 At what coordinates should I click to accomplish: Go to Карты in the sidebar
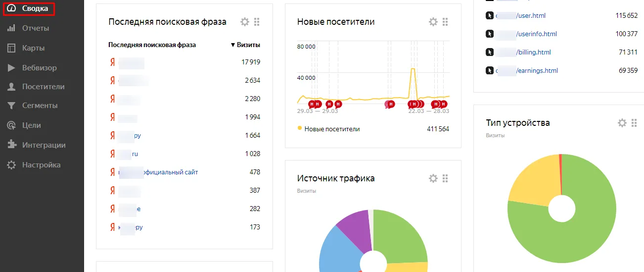[33, 48]
